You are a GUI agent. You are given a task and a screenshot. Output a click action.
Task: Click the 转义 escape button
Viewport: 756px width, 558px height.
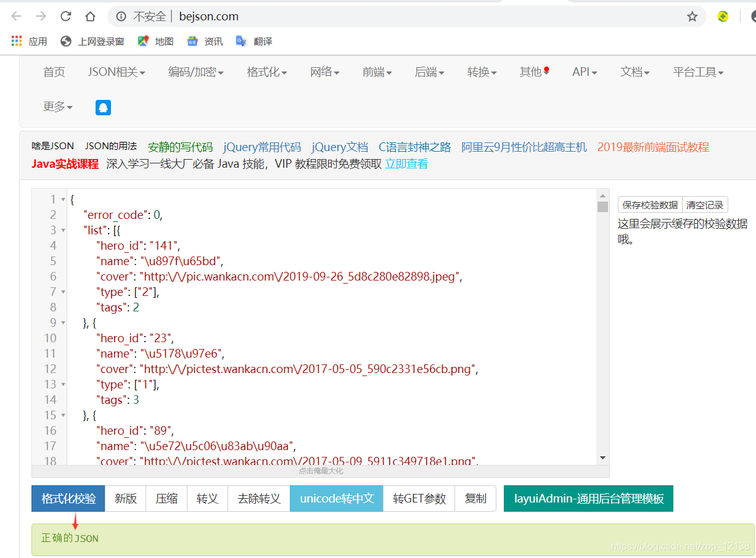pos(207,499)
